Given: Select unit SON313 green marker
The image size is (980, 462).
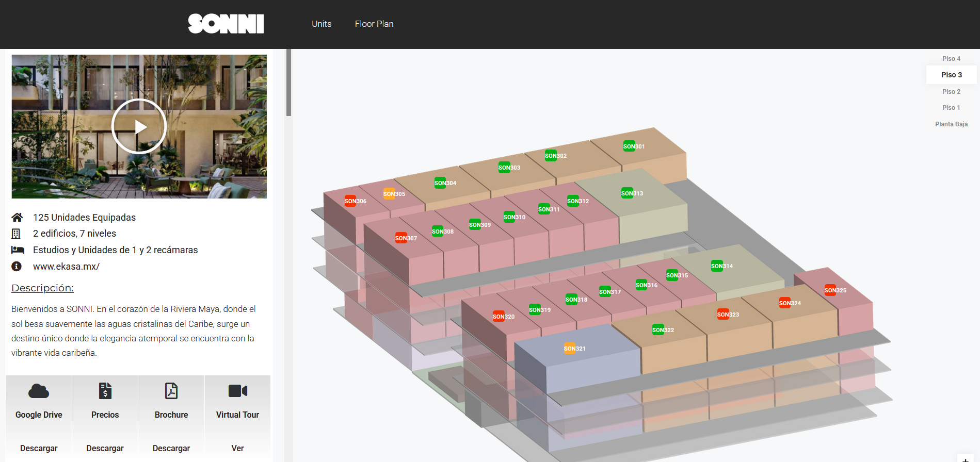Looking at the screenshot, I should point(627,193).
